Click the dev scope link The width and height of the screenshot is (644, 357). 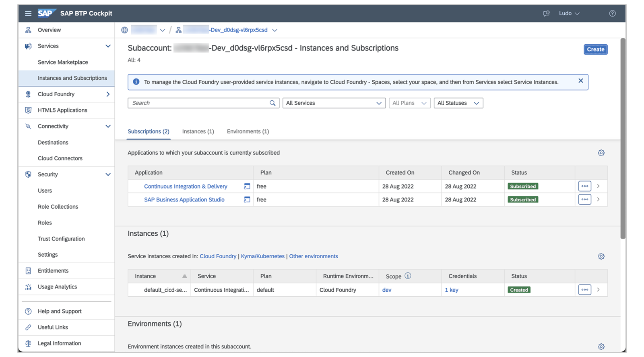point(387,290)
